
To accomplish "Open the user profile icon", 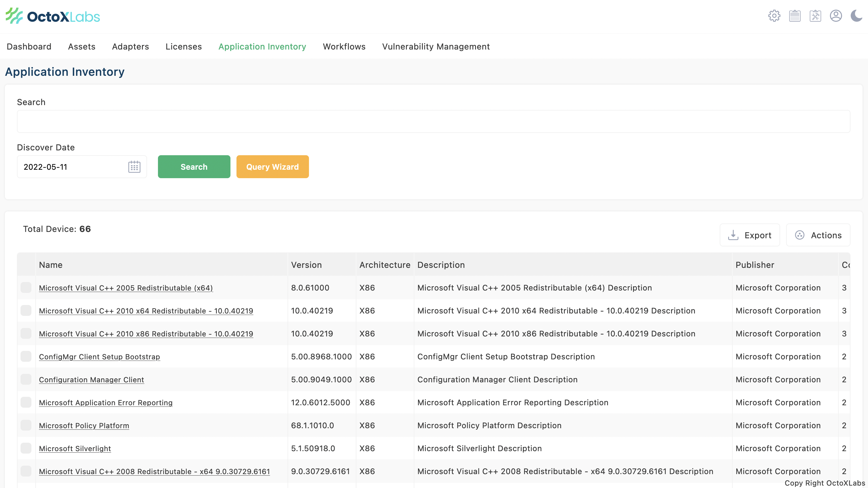I will [x=836, y=16].
